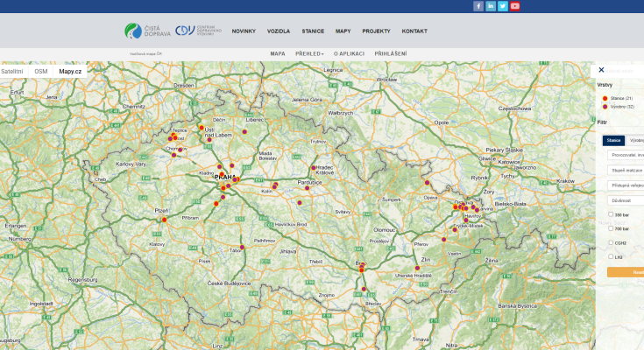This screenshot has width=644, height=350.
Task: Open the PŘIHLÁŠENÍ login link
Action: pyautogui.click(x=391, y=53)
